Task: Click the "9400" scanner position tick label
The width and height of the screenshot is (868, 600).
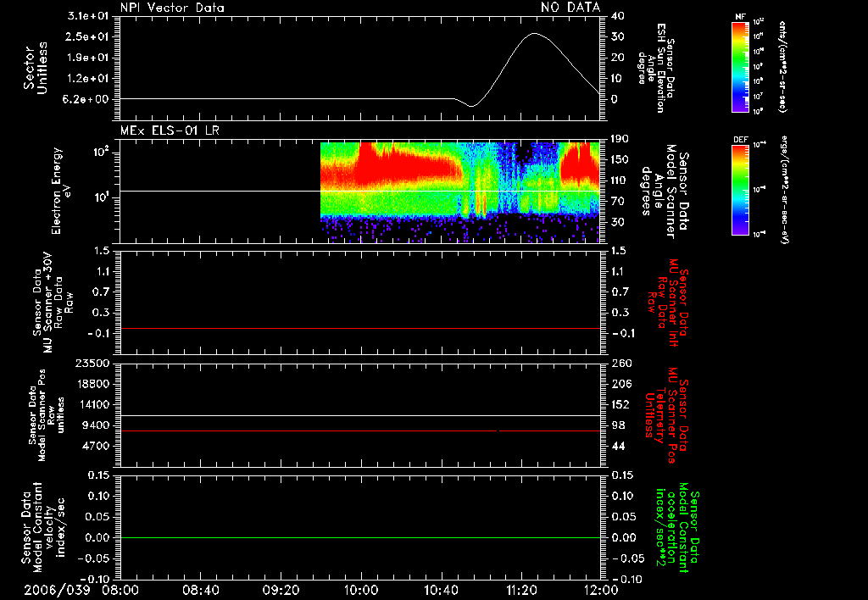Action: point(96,425)
